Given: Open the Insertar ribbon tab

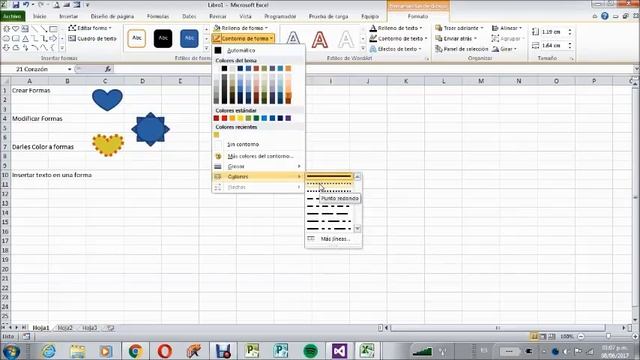Looking at the screenshot, I should 68,16.
